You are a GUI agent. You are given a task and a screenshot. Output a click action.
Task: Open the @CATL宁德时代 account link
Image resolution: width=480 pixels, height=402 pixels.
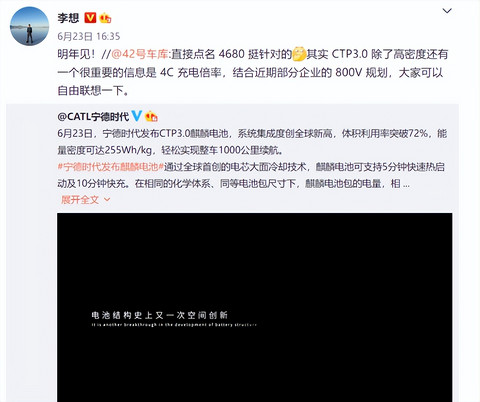[x=93, y=116]
